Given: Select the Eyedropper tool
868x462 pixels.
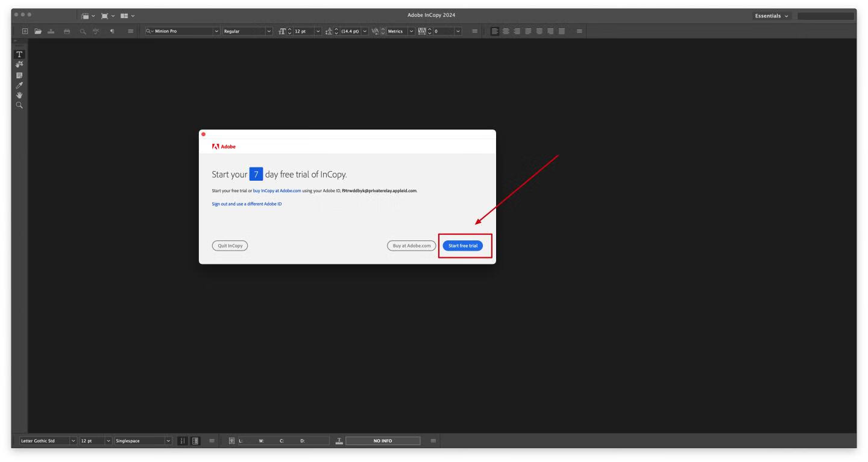Looking at the screenshot, I should tap(19, 85).
